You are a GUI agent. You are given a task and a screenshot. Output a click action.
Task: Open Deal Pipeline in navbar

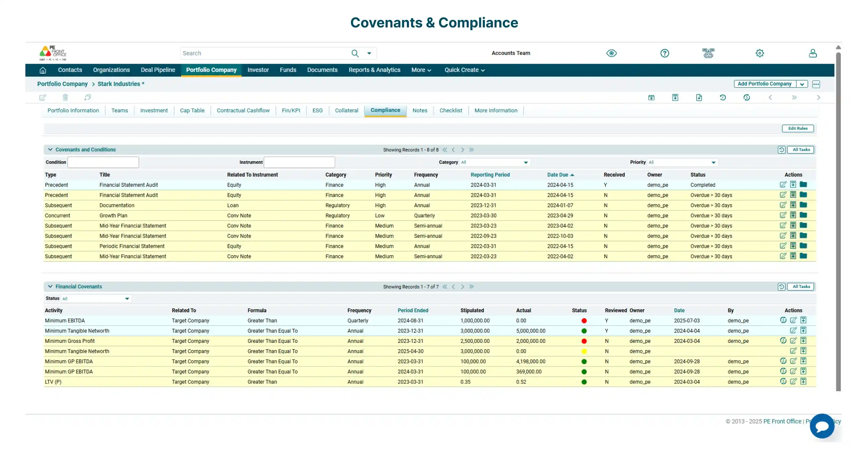158,70
